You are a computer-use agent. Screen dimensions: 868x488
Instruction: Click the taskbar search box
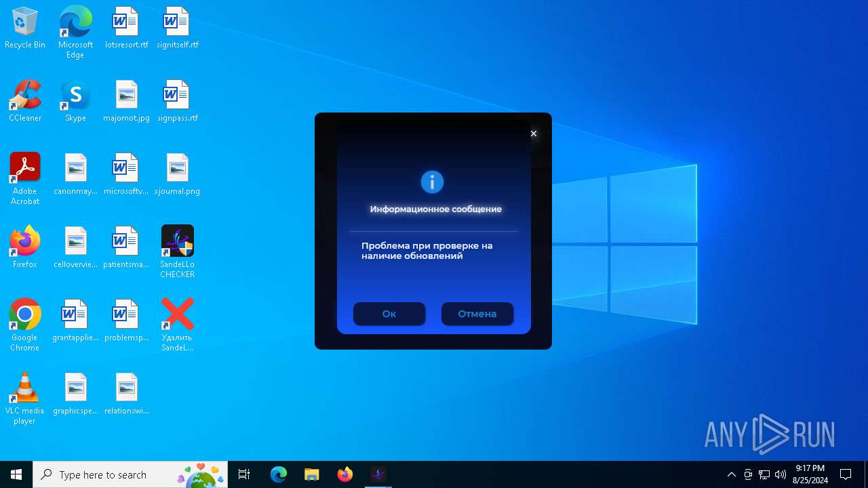pyautogui.click(x=130, y=474)
